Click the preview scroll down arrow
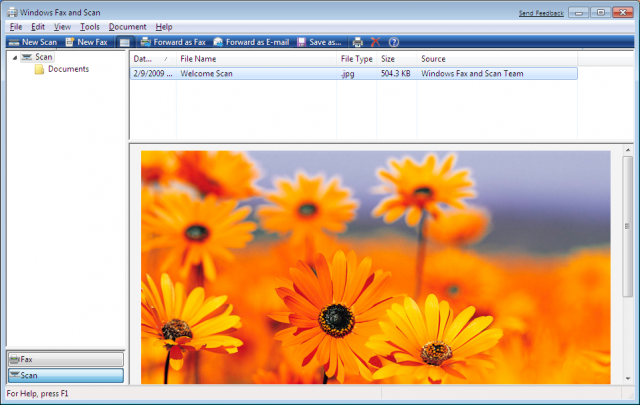The height and width of the screenshot is (405, 640). point(628,378)
